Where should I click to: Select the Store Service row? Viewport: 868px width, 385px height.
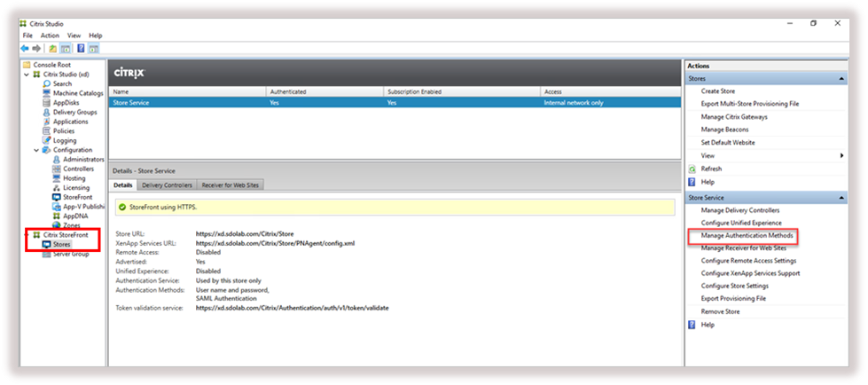[395, 103]
